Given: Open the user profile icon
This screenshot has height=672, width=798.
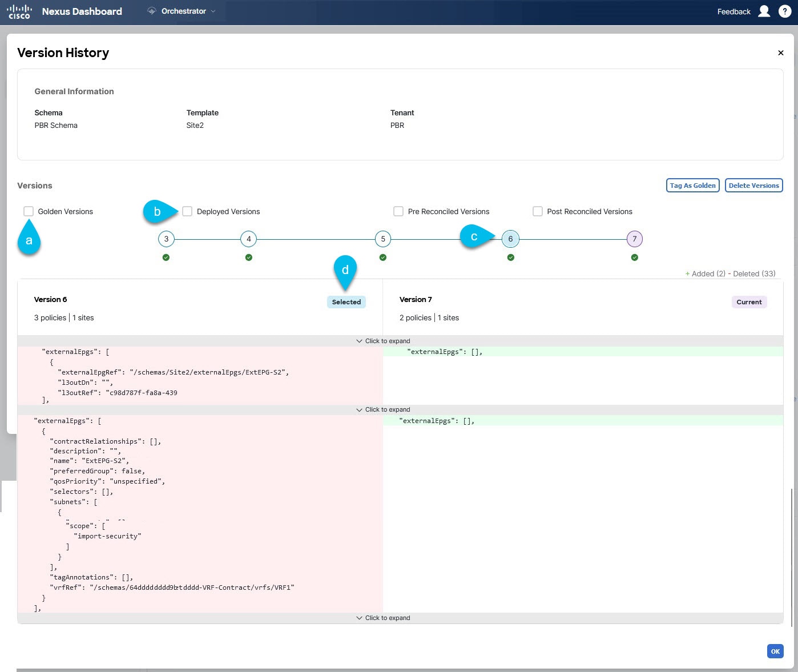Looking at the screenshot, I should 764,11.
